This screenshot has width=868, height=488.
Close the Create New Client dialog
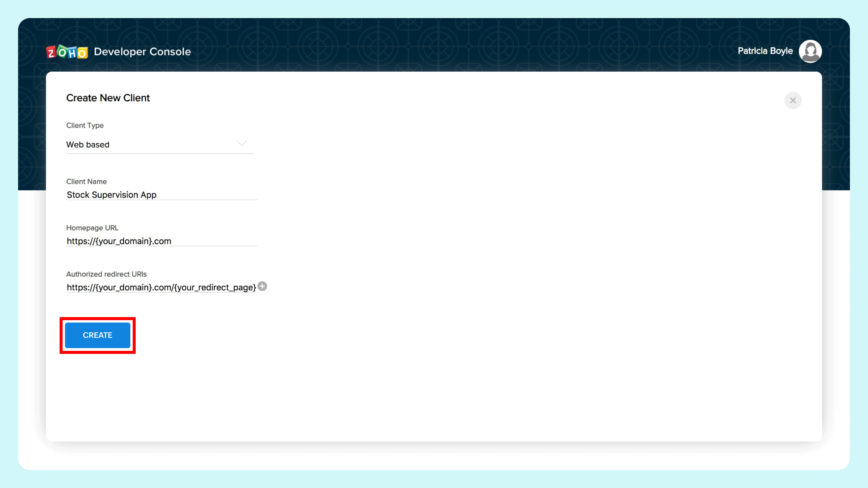point(793,100)
